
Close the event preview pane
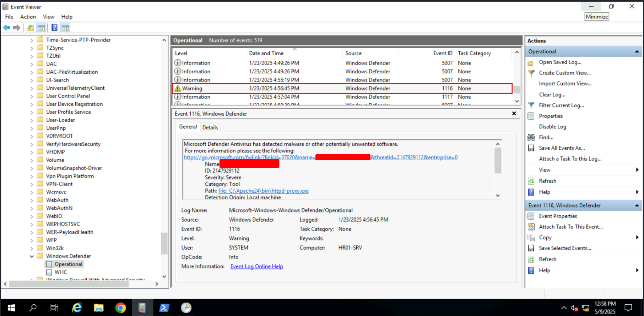514,113
